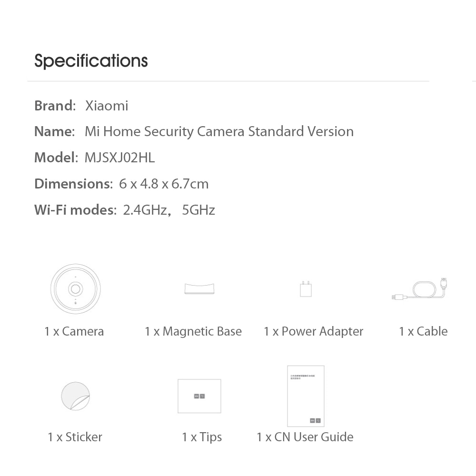Select the Specifications heading
476x476 pixels.
click(x=91, y=61)
